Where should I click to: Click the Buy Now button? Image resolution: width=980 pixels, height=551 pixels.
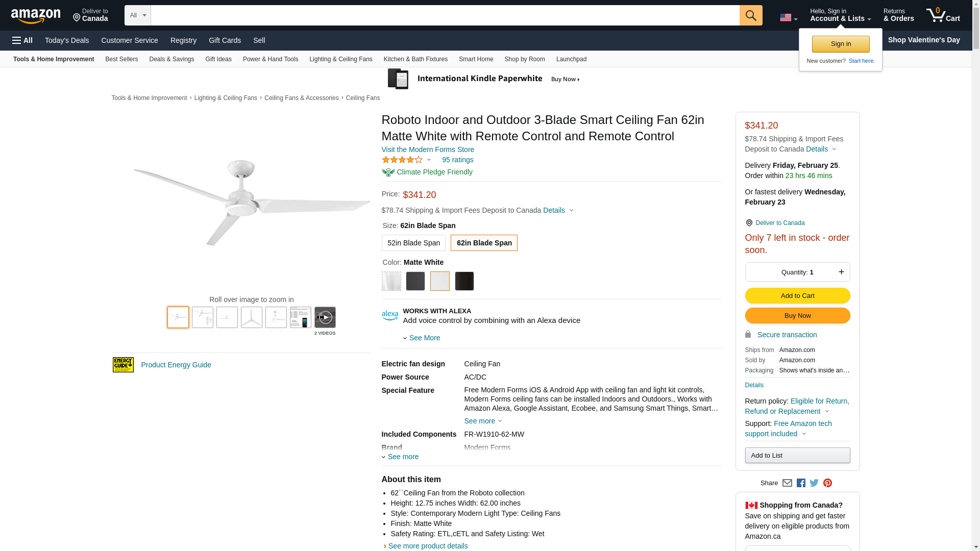(797, 316)
